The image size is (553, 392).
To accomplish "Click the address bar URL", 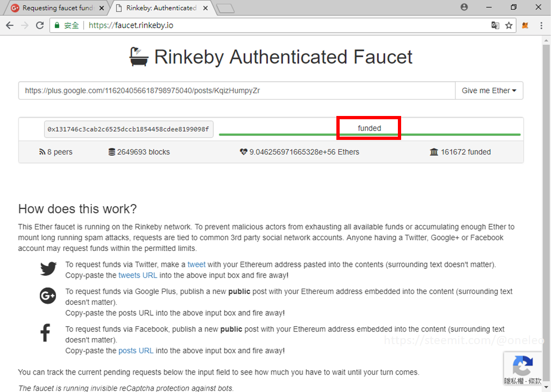I will (131, 26).
